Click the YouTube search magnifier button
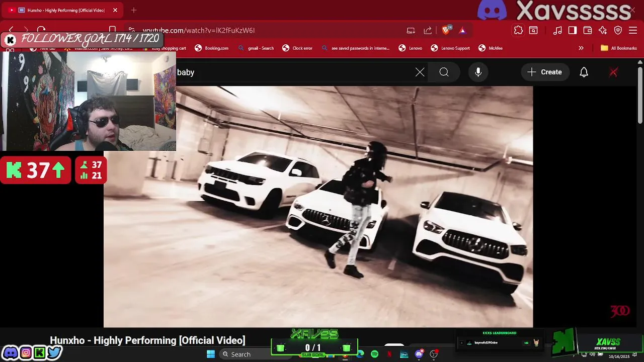Image resolution: width=644 pixels, height=362 pixels. tap(444, 72)
